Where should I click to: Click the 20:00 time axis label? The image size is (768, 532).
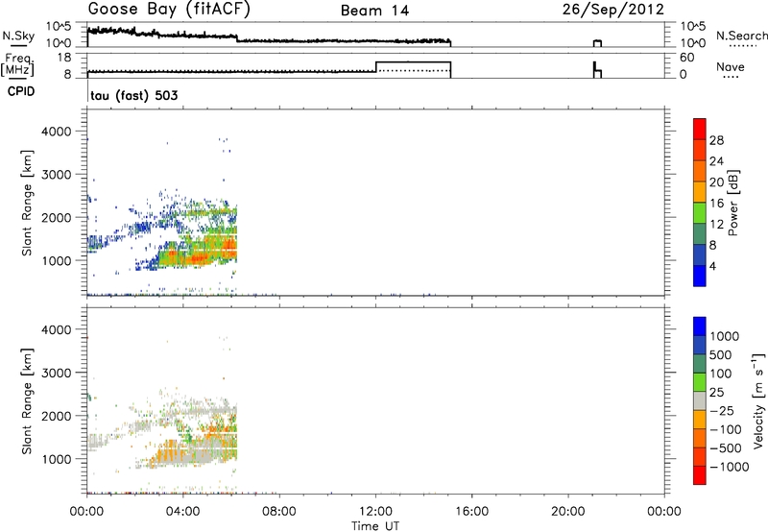point(568,512)
